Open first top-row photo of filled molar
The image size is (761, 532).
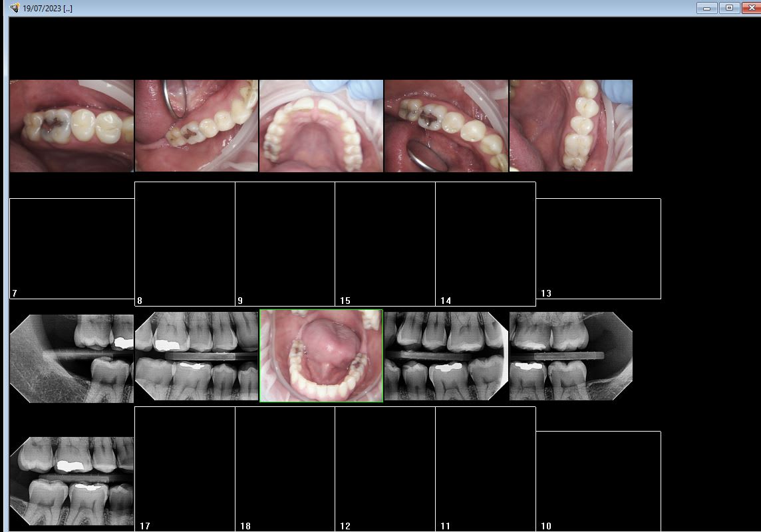pyautogui.click(x=72, y=126)
